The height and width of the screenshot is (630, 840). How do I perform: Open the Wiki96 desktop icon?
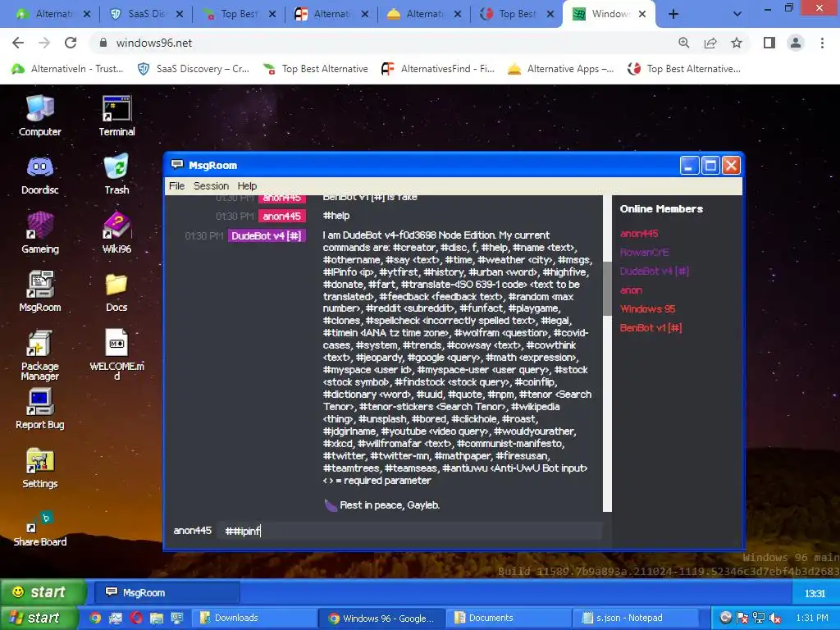(116, 233)
